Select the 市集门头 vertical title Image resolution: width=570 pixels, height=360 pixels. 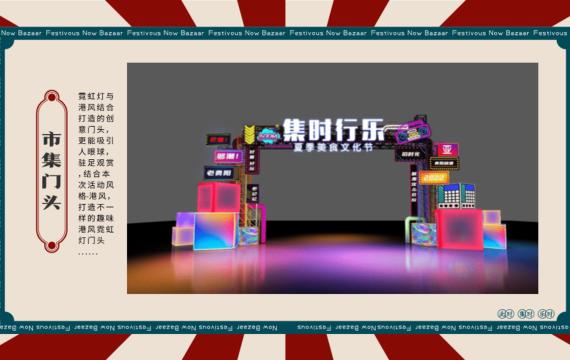click(x=52, y=172)
